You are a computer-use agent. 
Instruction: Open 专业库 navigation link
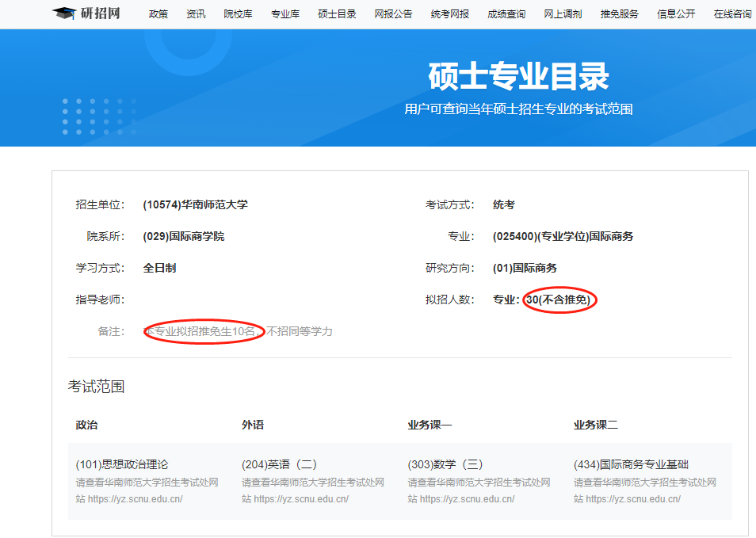click(x=285, y=14)
